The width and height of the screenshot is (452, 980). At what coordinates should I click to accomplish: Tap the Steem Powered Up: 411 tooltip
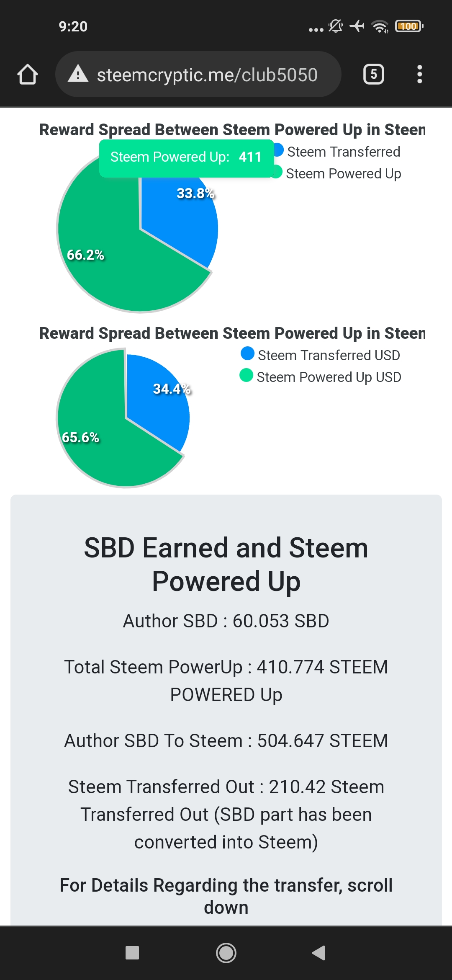[186, 157]
